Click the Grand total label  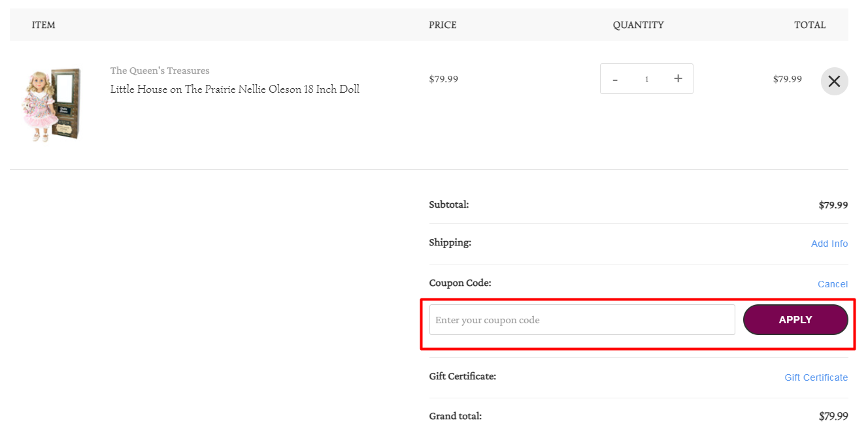[455, 416]
